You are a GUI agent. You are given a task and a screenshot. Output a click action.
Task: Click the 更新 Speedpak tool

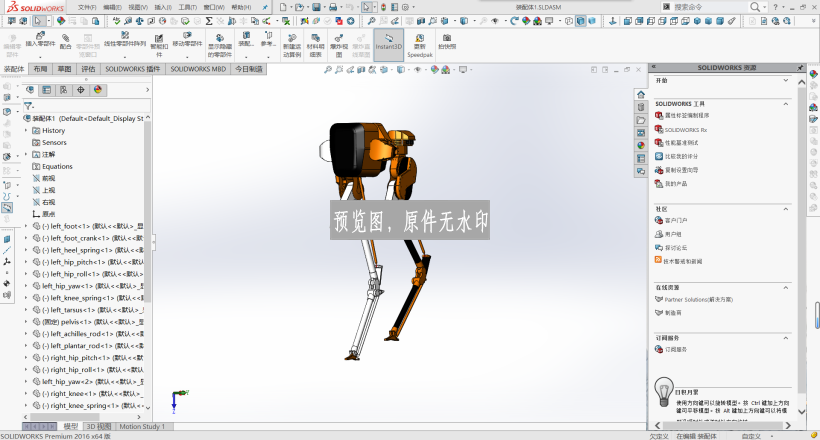419,46
